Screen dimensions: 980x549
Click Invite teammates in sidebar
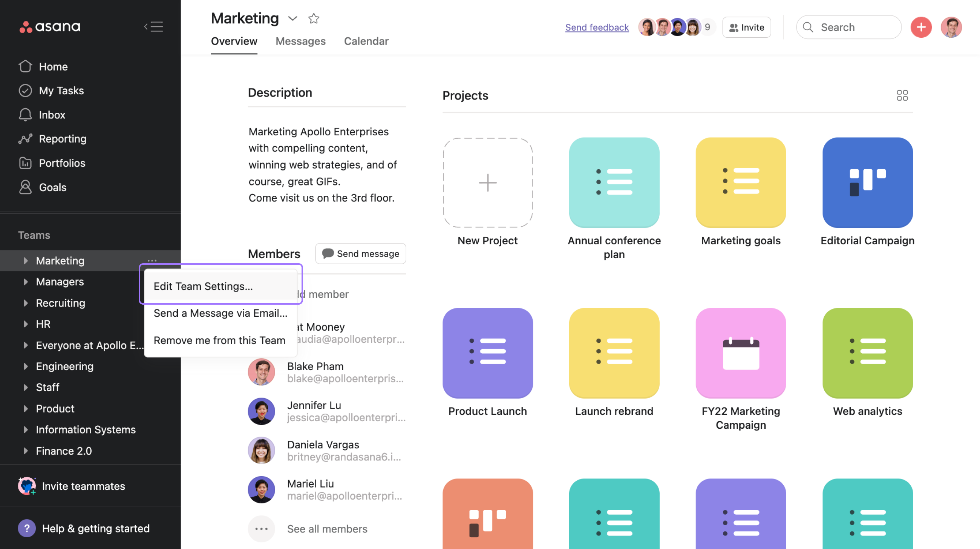72,486
